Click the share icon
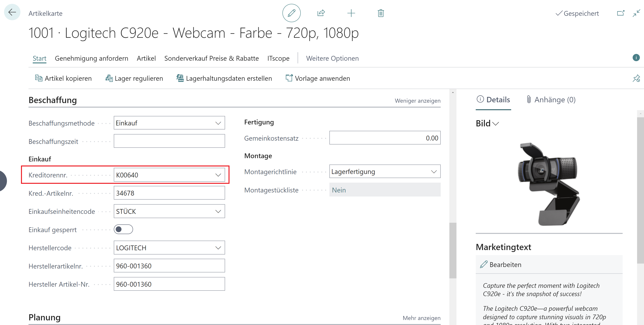644x325 pixels. [321, 13]
